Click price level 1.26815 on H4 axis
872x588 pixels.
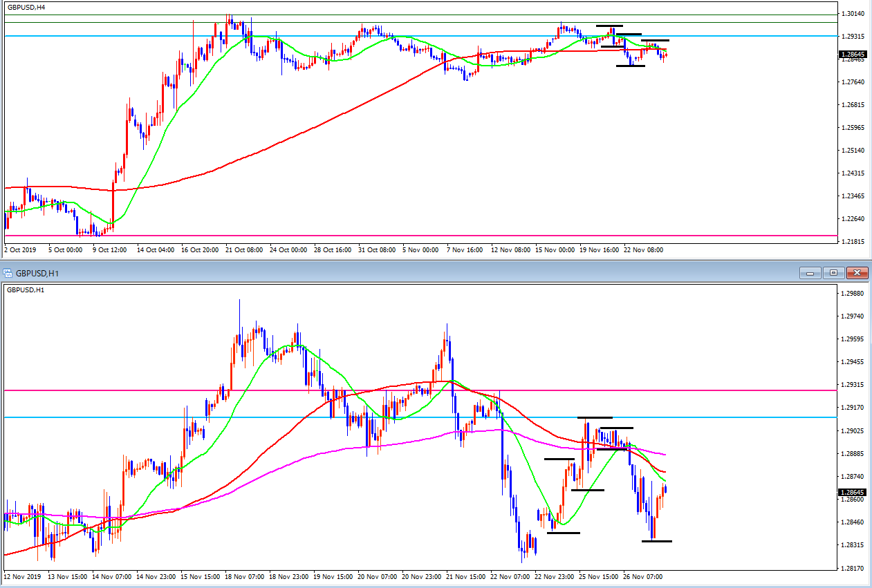(851, 105)
